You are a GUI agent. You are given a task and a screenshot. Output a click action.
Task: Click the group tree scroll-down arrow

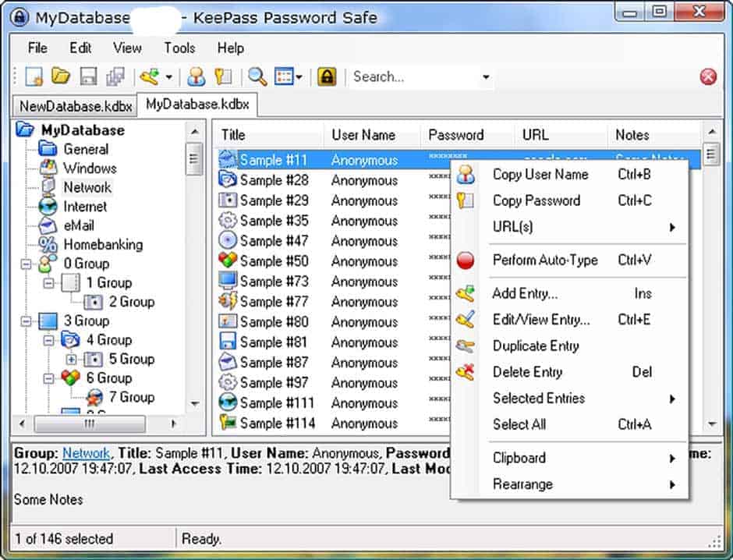[195, 403]
